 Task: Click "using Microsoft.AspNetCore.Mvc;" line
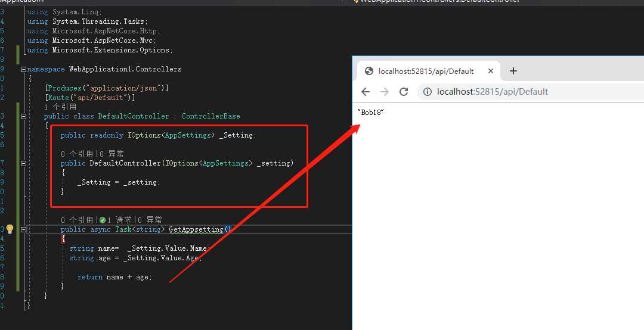click(x=92, y=41)
